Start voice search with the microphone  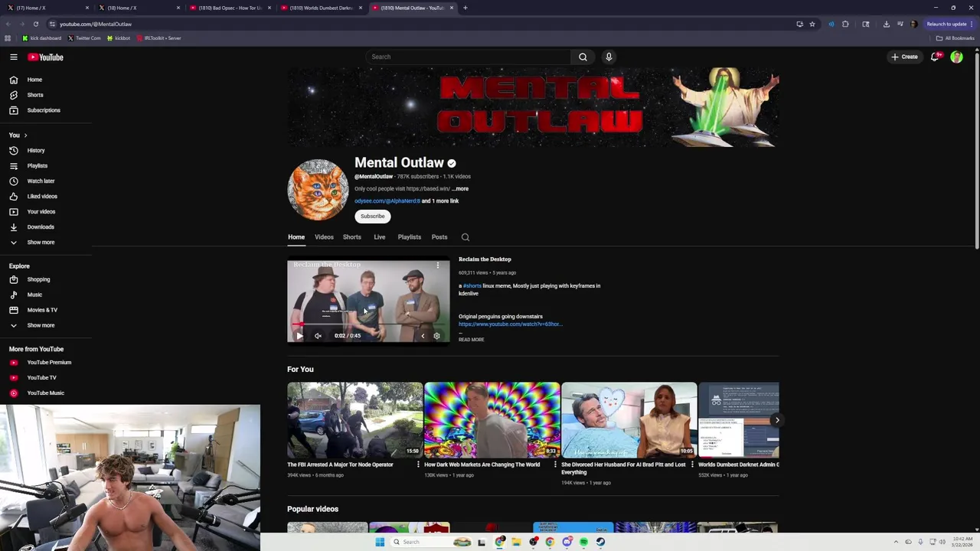point(609,57)
